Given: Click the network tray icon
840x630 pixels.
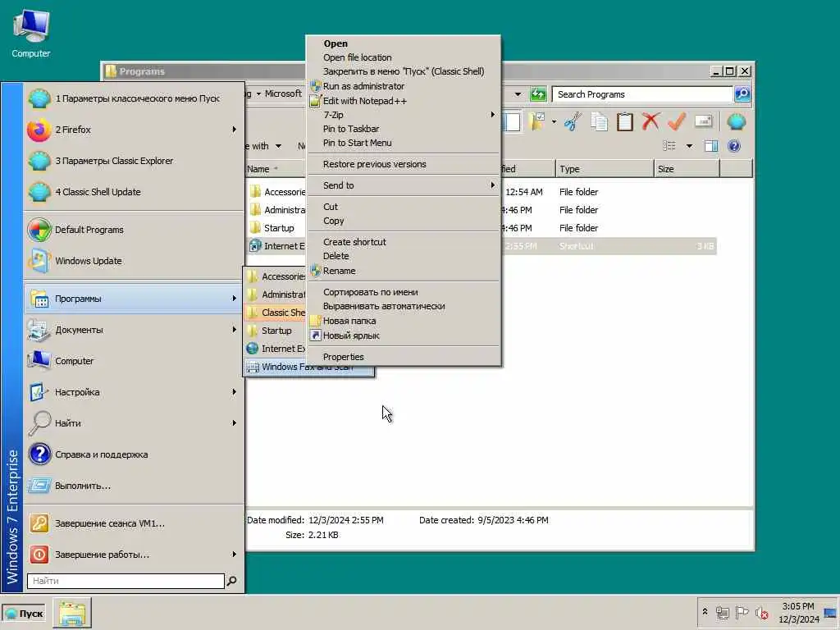Looking at the screenshot, I should pyautogui.click(x=723, y=612).
